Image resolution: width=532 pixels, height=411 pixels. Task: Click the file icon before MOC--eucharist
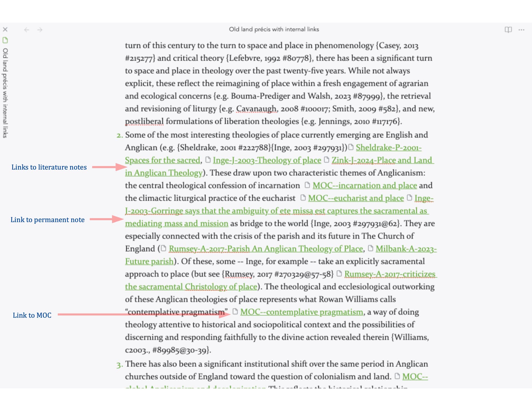303,198
